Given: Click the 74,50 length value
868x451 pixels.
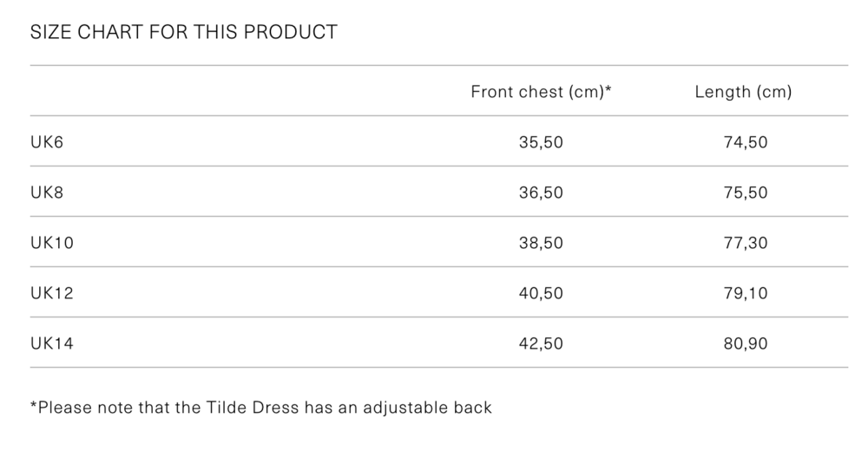Looking at the screenshot, I should 746,142.
